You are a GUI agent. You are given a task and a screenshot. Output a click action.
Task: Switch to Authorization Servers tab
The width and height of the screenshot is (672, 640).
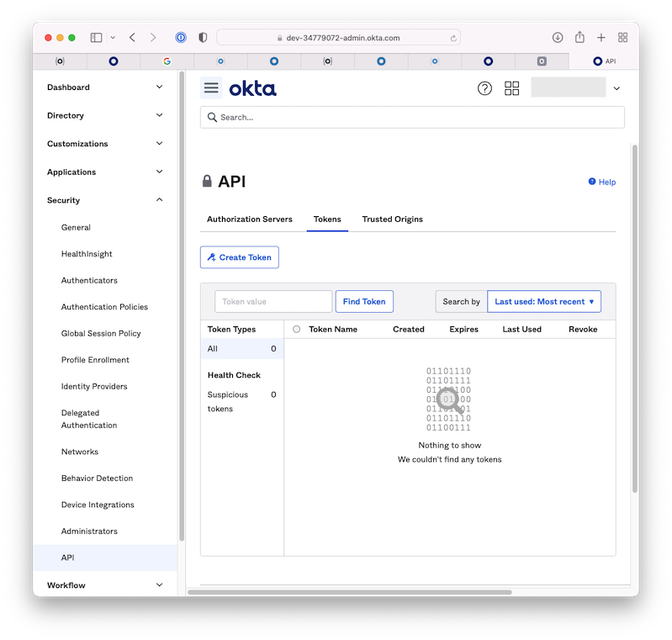[x=250, y=219]
